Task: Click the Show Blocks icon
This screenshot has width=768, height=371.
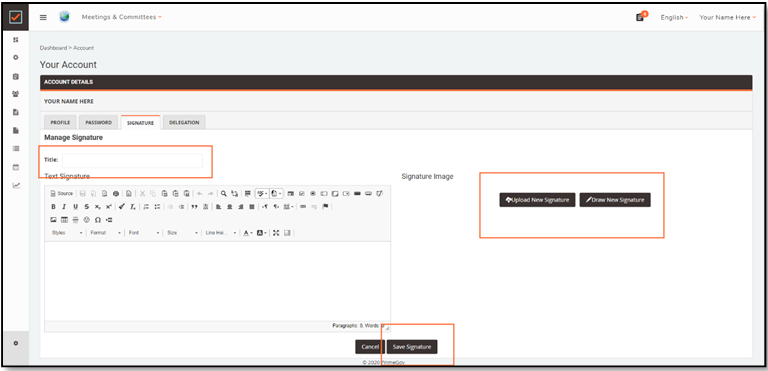Action: point(288,233)
